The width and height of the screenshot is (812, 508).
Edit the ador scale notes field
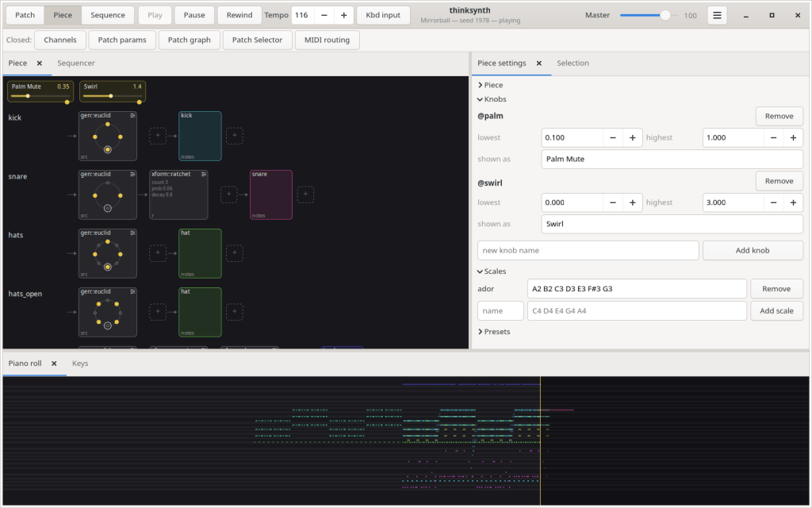(x=637, y=289)
